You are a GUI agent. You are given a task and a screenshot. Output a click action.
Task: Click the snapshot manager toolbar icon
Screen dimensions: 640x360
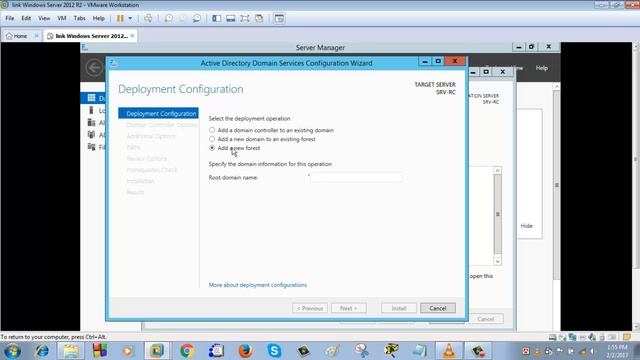[197, 18]
